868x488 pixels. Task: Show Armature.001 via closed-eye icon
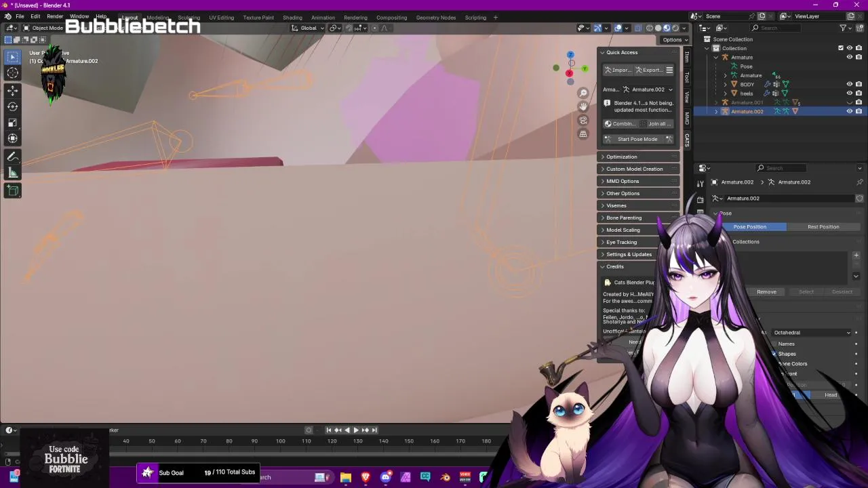click(x=849, y=102)
